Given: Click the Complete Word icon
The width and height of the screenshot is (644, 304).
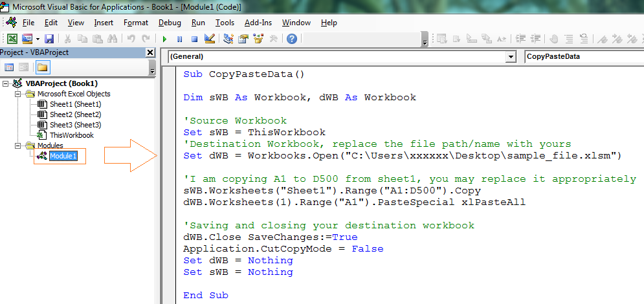Looking at the screenshot, I should click(x=501, y=39).
